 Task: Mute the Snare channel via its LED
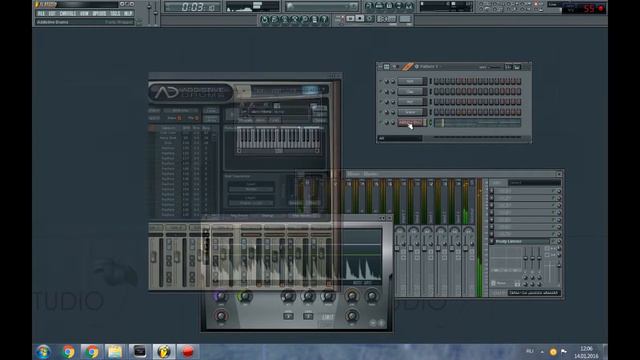[x=380, y=112]
